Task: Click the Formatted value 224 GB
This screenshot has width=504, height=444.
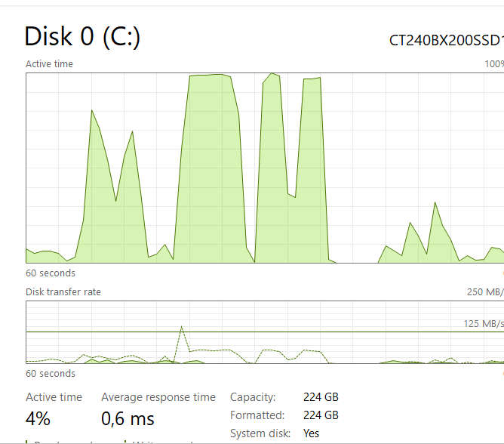Action: click(x=321, y=415)
